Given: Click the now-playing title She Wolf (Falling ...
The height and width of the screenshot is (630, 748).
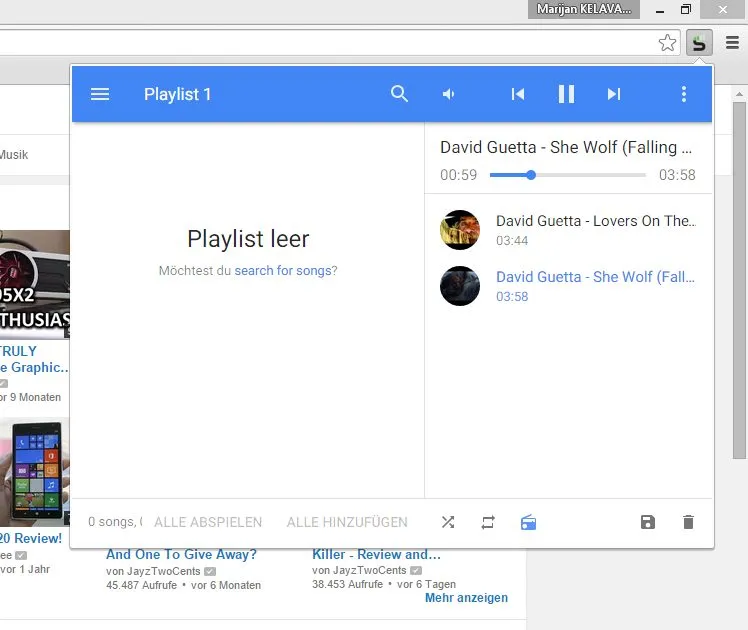Looking at the screenshot, I should click(566, 147).
